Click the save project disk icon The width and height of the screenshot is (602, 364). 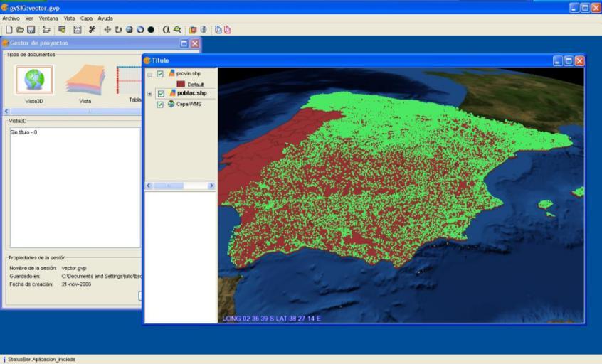pos(31,30)
